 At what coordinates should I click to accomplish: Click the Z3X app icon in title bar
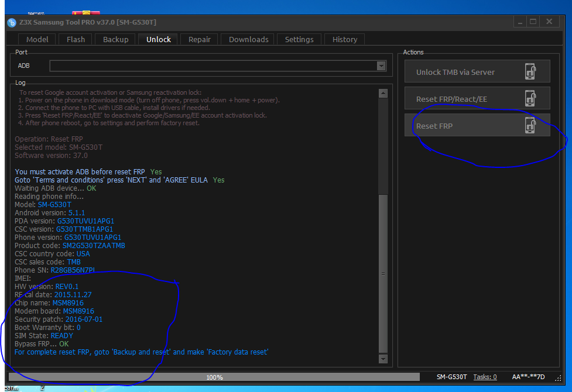[12, 23]
